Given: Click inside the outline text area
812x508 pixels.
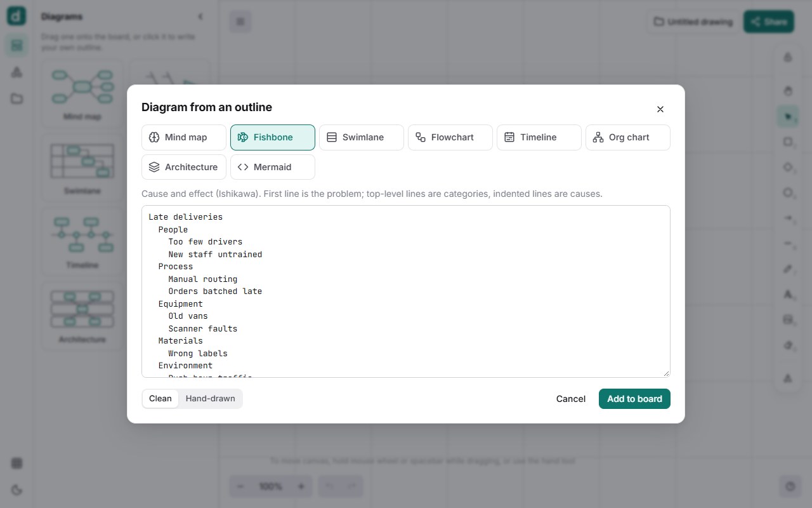Looking at the screenshot, I should coord(406,291).
